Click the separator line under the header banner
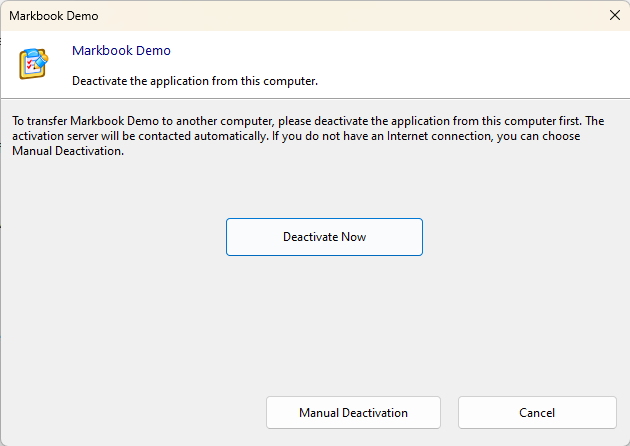The height and width of the screenshot is (446, 630). click(315, 98)
